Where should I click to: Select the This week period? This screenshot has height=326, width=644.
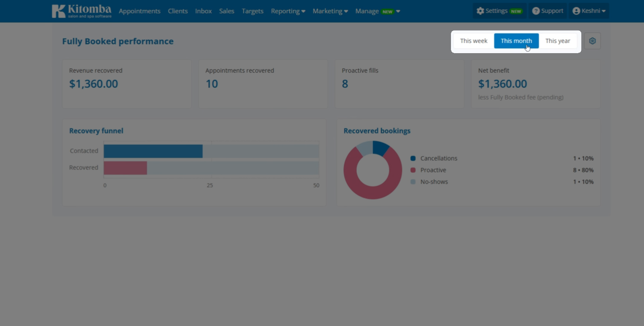pyautogui.click(x=474, y=41)
